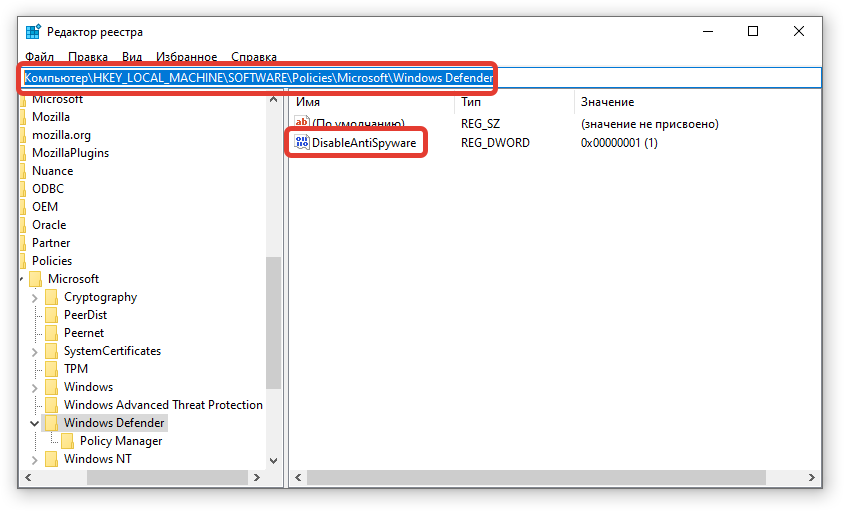Click the SystemCertificates folder icon
Image resolution: width=844 pixels, height=511 pixels.
(52, 351)
